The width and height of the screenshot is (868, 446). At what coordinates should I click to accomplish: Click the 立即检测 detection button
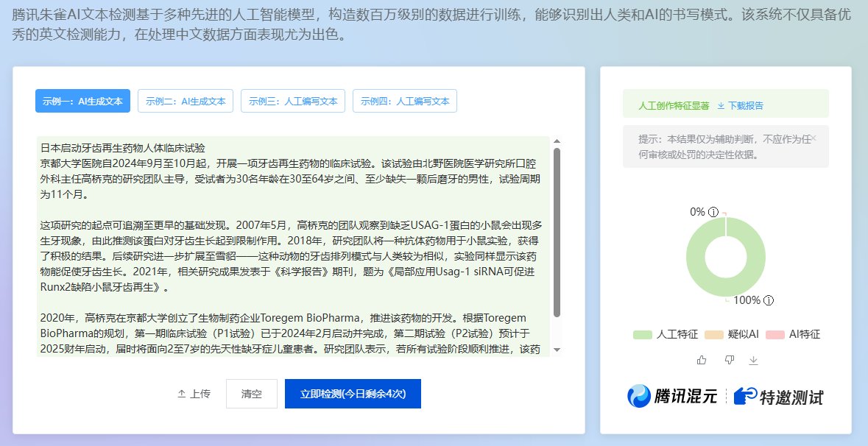point(353,393)
